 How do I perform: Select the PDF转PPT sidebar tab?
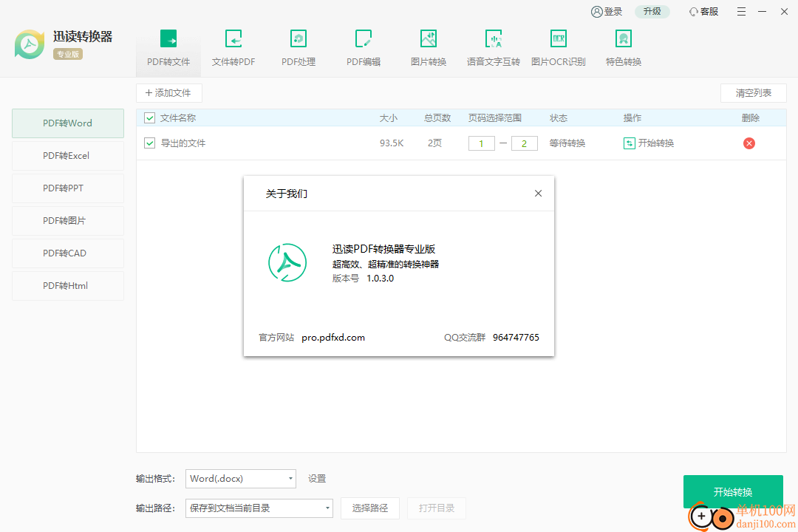68,188
